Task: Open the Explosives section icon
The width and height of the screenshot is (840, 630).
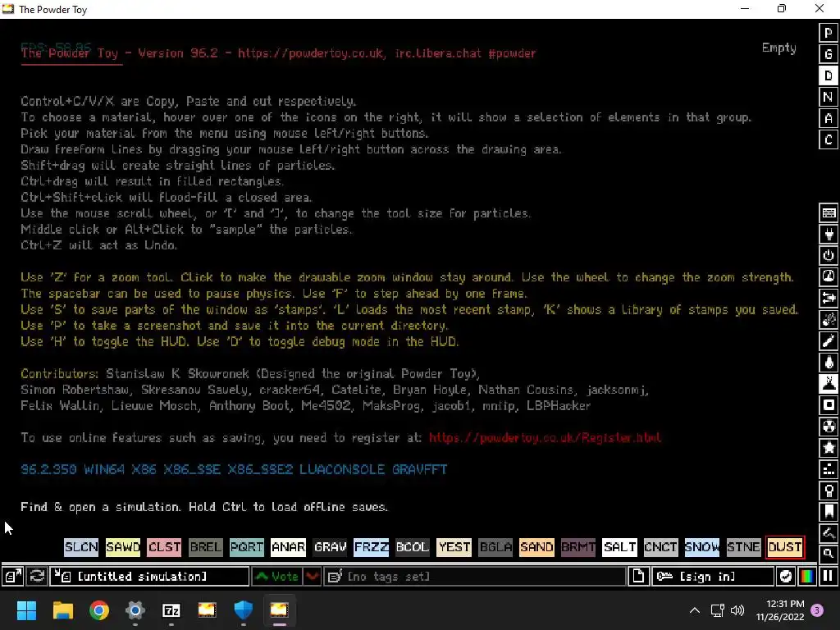Action: coord(829,320)
